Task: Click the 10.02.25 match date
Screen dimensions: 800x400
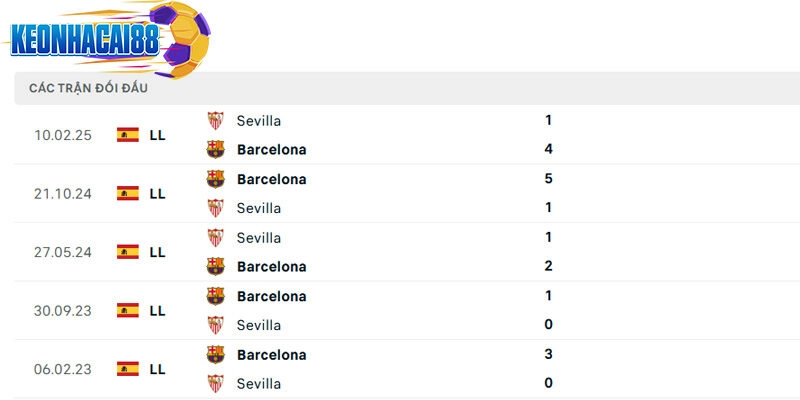Action: (62, 135)
